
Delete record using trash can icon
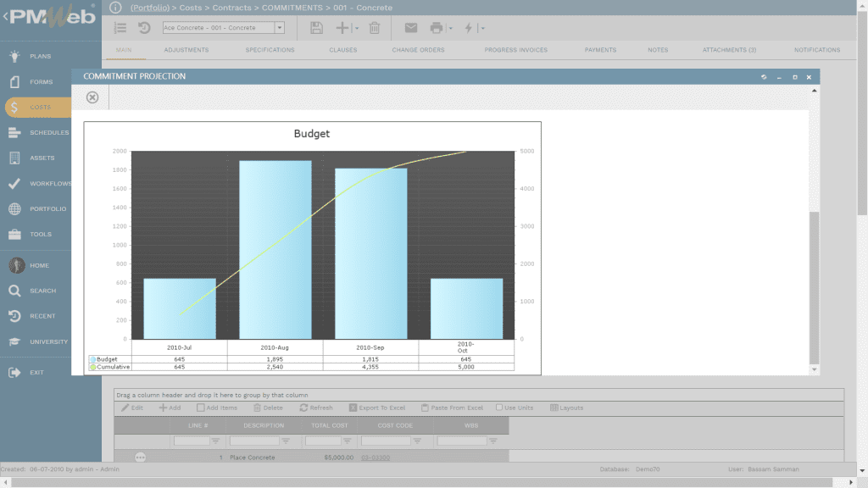(x=375, y=28)
